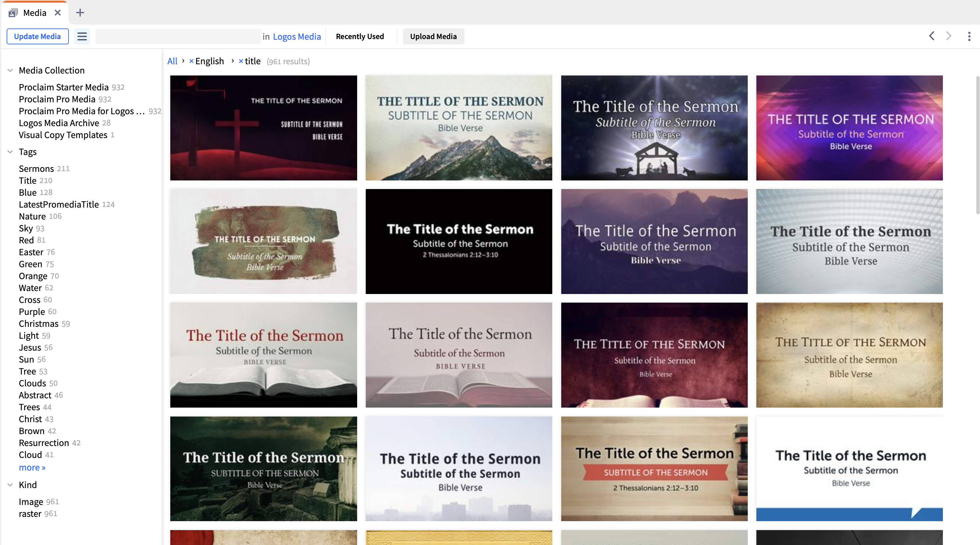Remove the English filter with x

[191, 61]
